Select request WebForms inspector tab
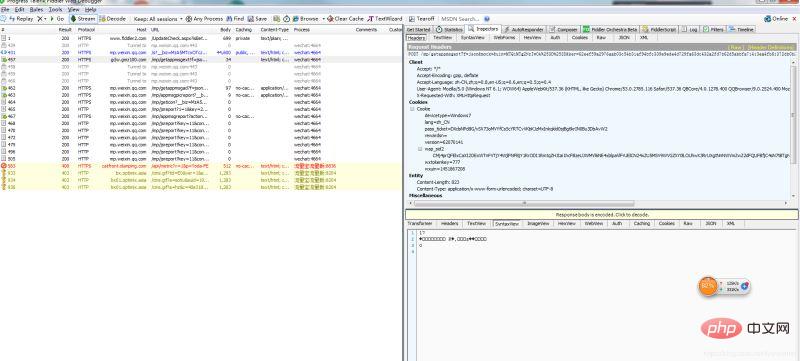This screenshot has height=361, width=800. [x=504, y=38]
